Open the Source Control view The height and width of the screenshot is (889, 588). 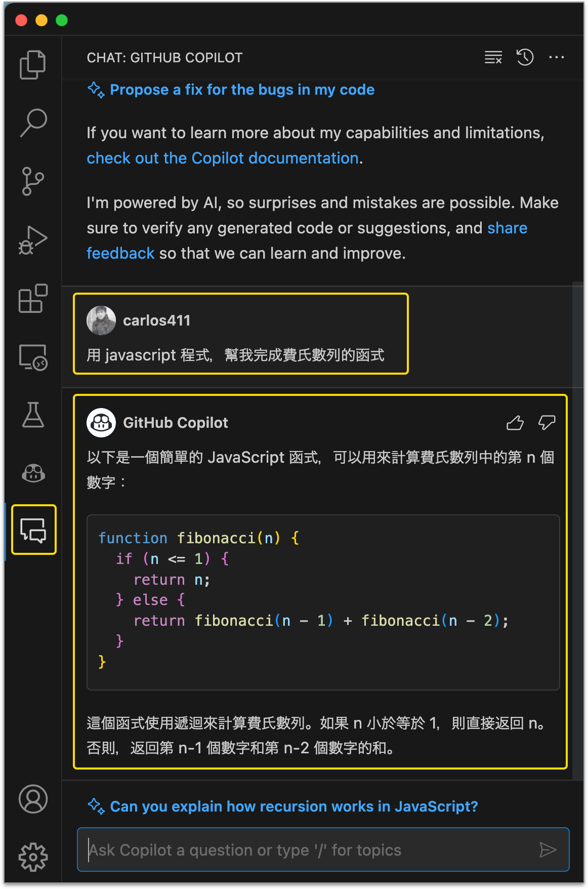(x=33, y=181)
